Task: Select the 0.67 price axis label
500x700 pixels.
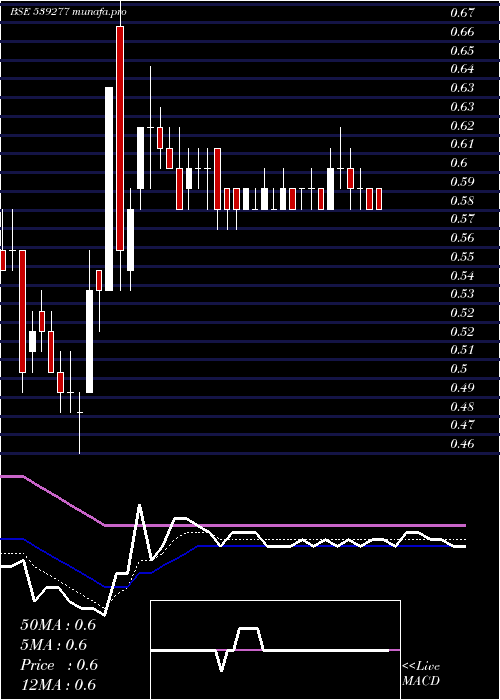Action: pos(462,13)
